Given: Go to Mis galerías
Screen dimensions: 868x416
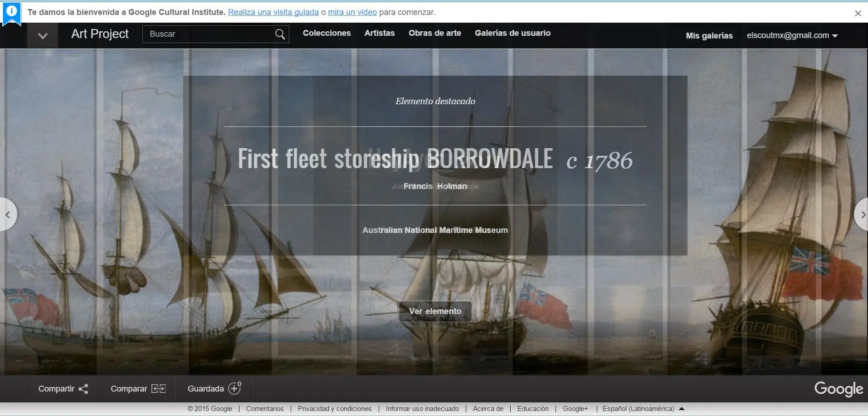Looking at the screenshot, I should [709, 35].
